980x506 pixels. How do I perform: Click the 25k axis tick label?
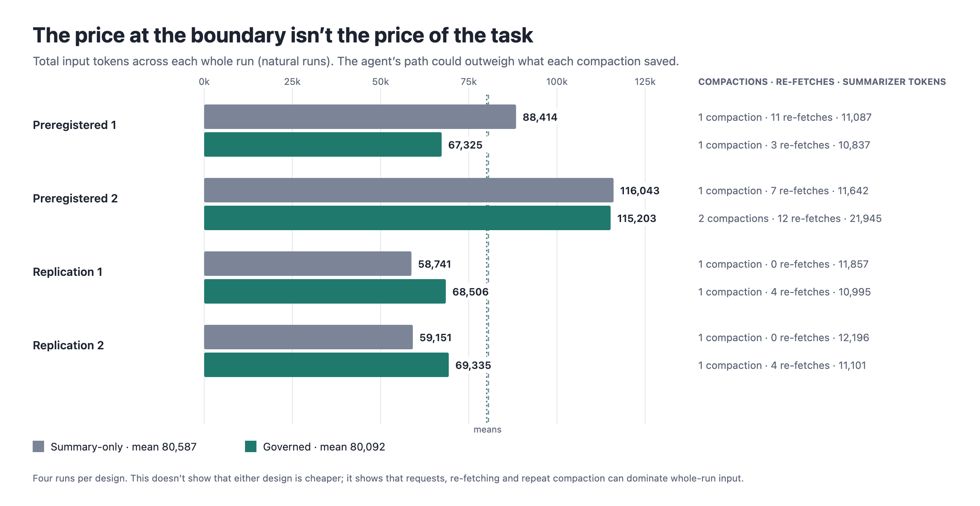tap(292, 82)
